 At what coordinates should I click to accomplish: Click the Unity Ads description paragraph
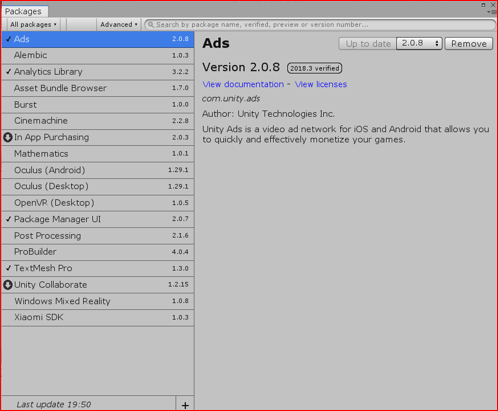pos(346,134)
